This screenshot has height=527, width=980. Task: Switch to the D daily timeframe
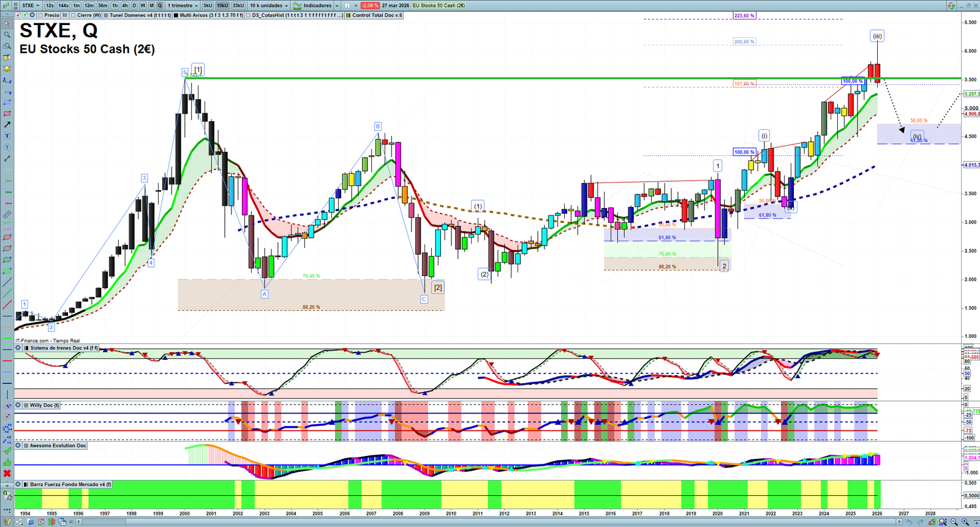tap(134, 6)
